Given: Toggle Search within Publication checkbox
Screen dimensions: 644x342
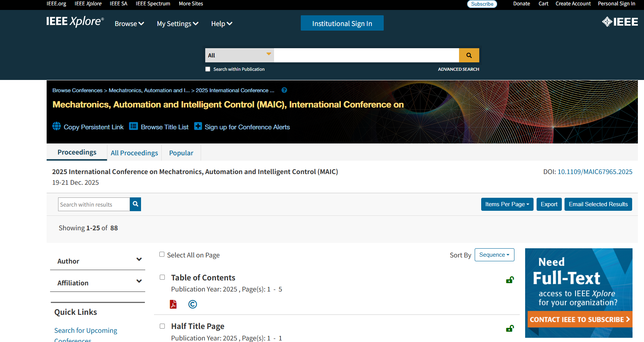Looking at the screenshot, I should tap(208, 69).
